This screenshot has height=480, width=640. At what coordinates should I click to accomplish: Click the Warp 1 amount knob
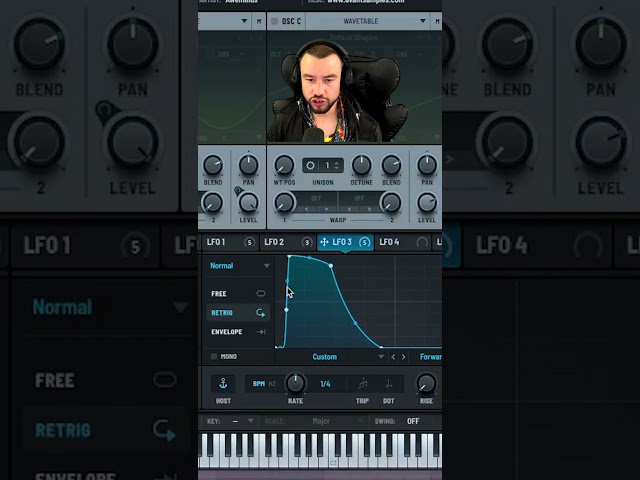pos(284,203)
